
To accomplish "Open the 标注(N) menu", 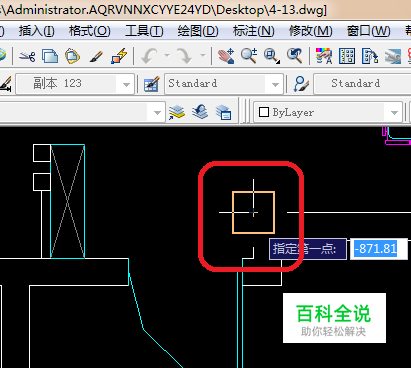I will [254, 31].
